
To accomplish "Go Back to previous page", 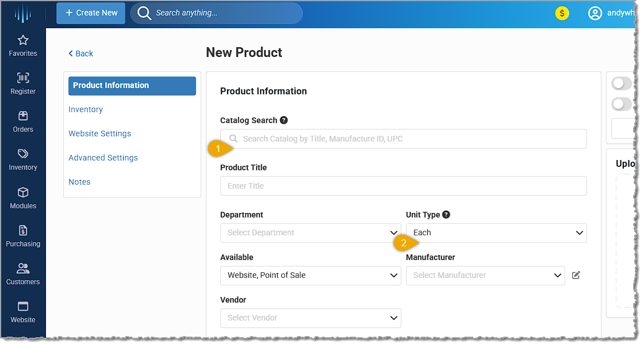I will [81, 54].
